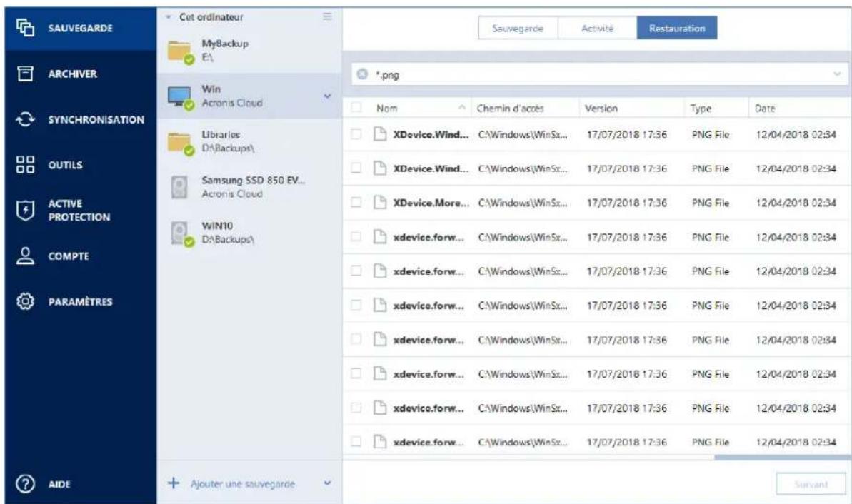
Task: Open the Compte user icon
Action: coord(25,256)
